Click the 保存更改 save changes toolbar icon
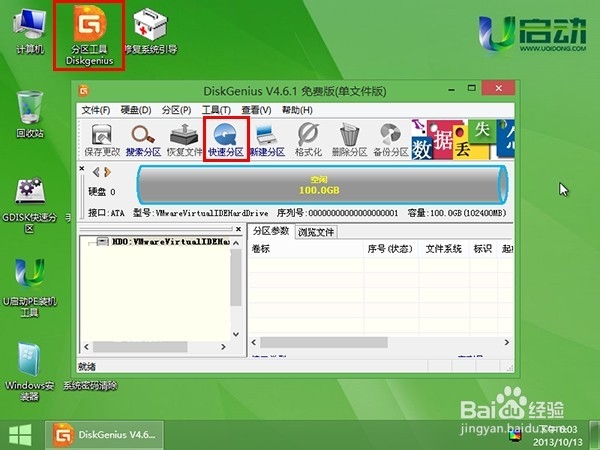The image size is (600, 450). coord(102,140)
